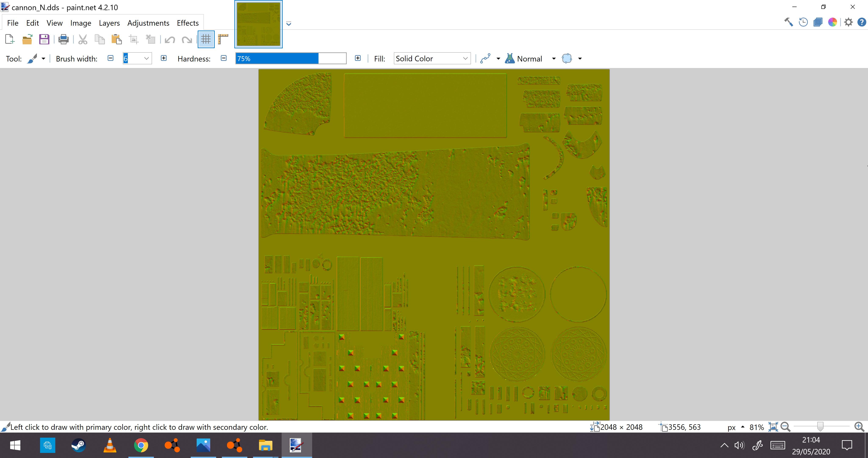Open the Image menu
Viewport: 868px width, 458px height.
pos(81,23)
